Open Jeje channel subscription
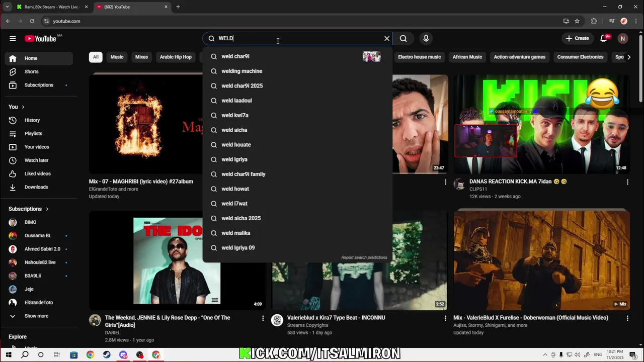644x362 pixels. (x=39, y=290)
